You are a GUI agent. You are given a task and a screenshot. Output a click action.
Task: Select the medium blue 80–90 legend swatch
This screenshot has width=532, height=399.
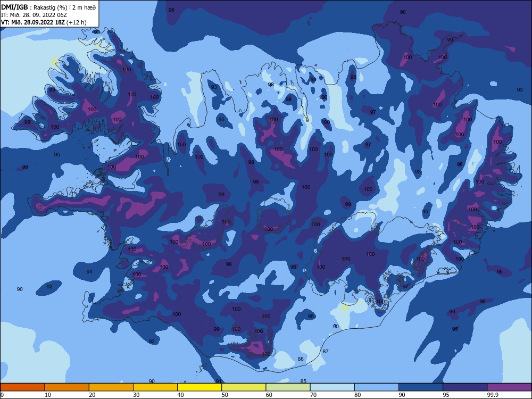[377, 387]
